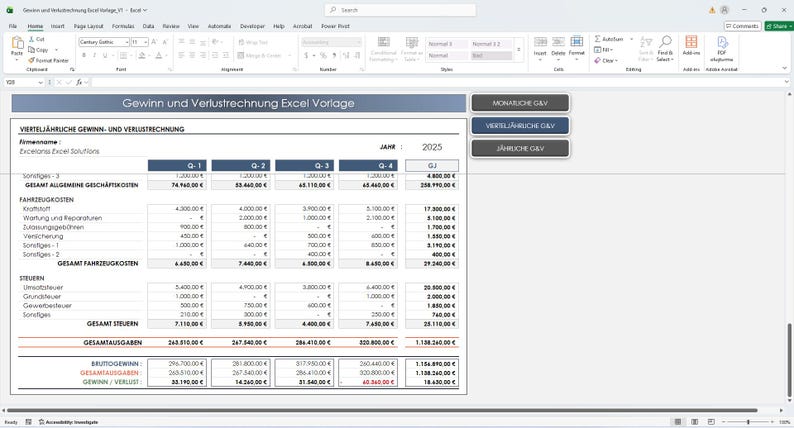The height and width of the screenshot is (428, 794).
Task: Click the MONATLICHE G&V button
Action: [x=520, y=103]
